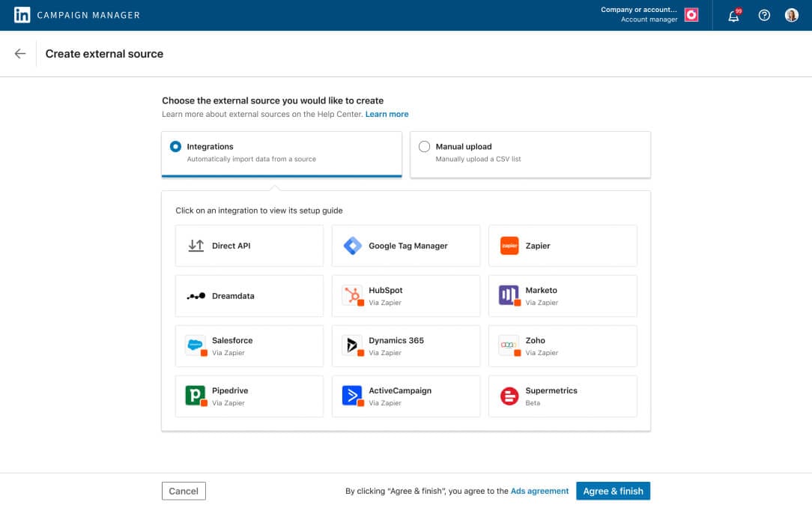Open Learn more help link
The image size is (812, 508).
click(x=387, y=114)
